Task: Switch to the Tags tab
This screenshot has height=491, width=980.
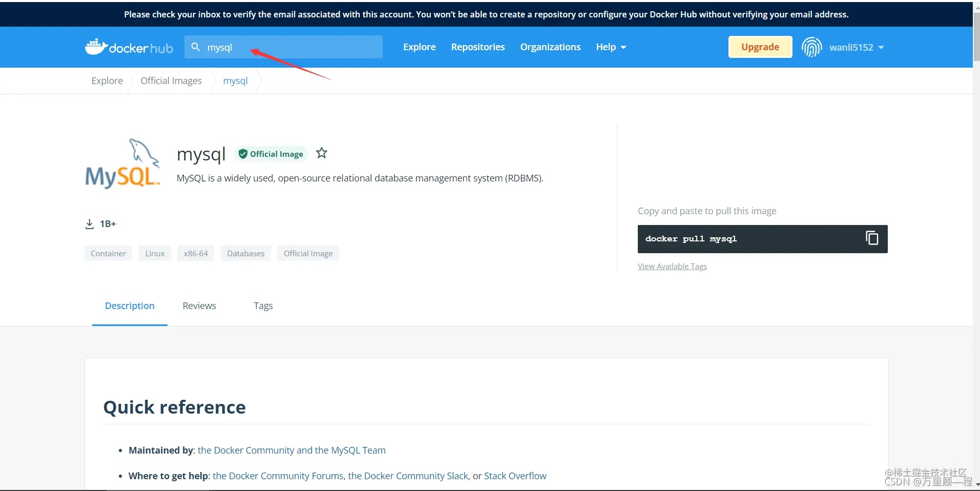Action: pyautogui.click(x=263, y=306)
